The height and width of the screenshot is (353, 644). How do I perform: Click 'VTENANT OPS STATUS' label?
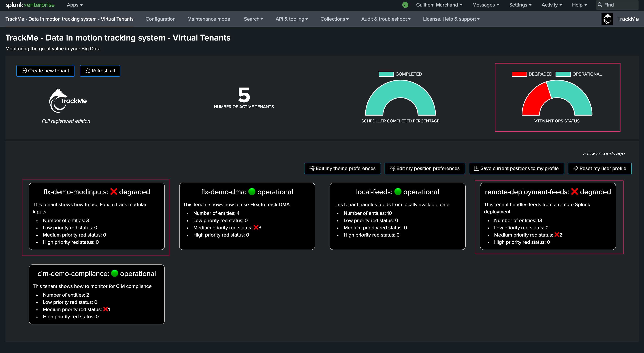557,121
